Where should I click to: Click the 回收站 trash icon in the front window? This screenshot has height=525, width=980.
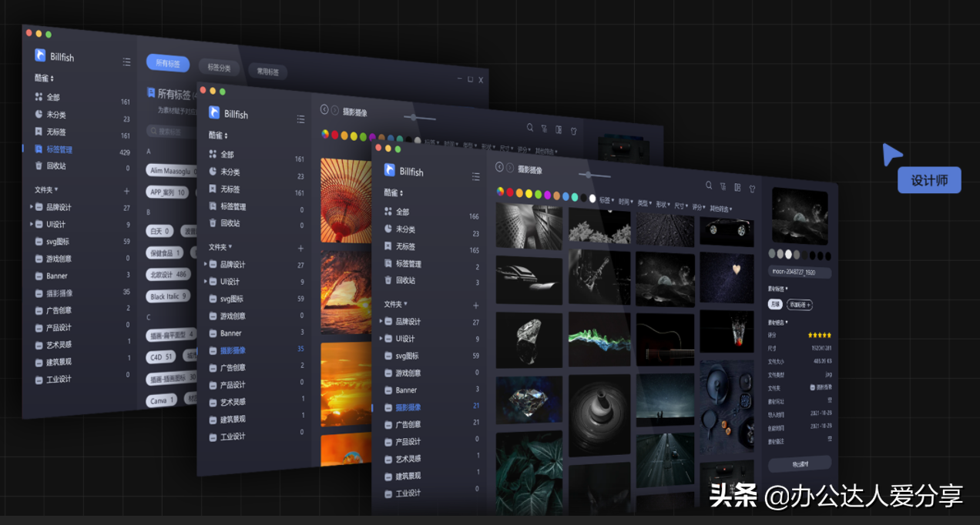coord(388,280)
